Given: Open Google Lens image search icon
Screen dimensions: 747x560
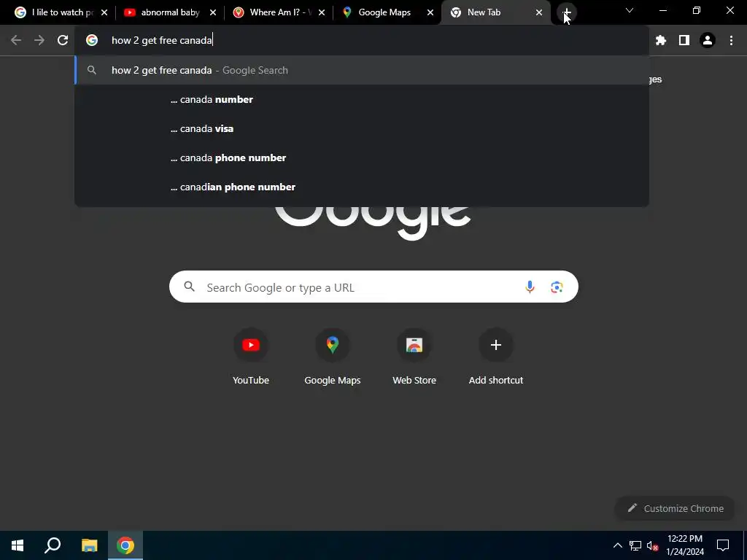Looking at the screenshot, I should point(557,287).
